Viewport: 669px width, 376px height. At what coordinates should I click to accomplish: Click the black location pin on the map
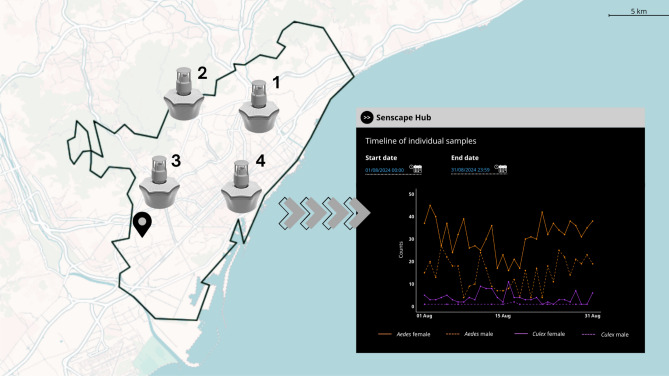142,224
